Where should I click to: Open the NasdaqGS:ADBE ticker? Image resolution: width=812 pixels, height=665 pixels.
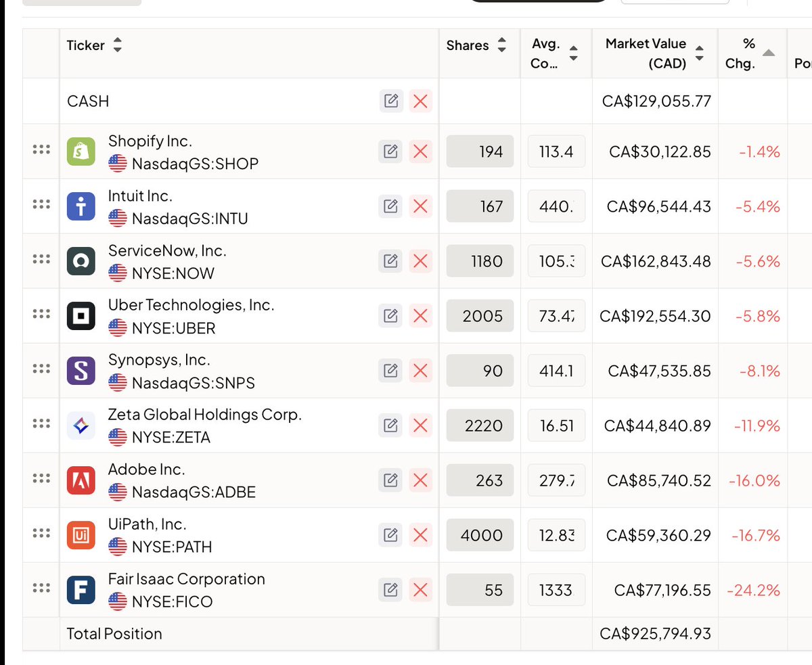click(x=194, y=492)
